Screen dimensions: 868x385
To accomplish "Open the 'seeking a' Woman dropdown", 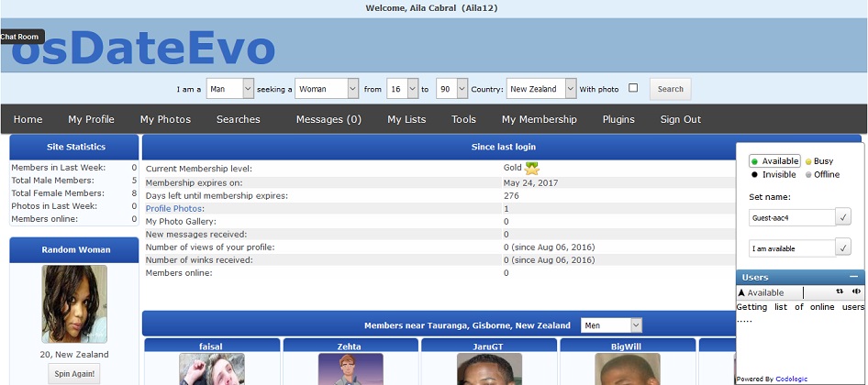I will click(327, 89).
